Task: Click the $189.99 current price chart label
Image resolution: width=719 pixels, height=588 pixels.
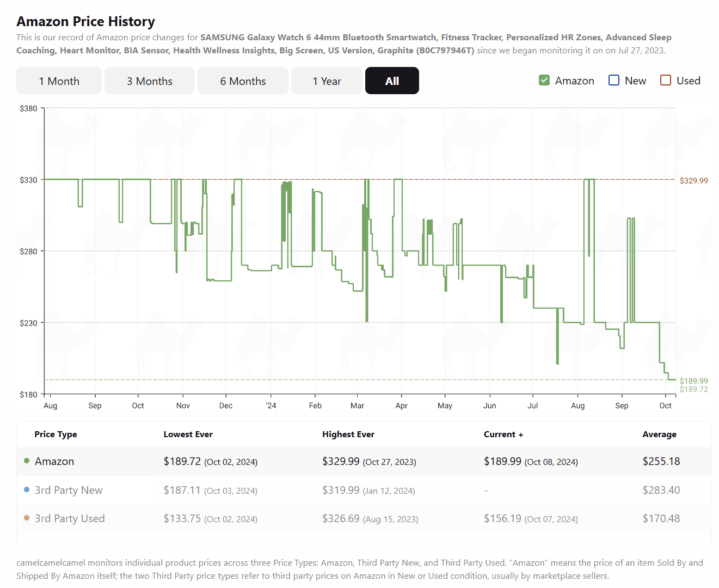Action: (693, 381)
